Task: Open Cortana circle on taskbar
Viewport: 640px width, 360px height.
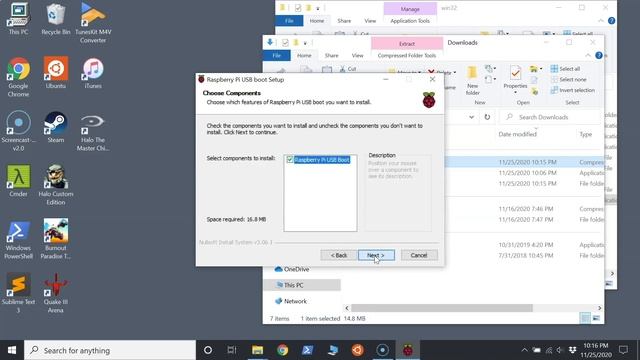Action: [208, 350]
